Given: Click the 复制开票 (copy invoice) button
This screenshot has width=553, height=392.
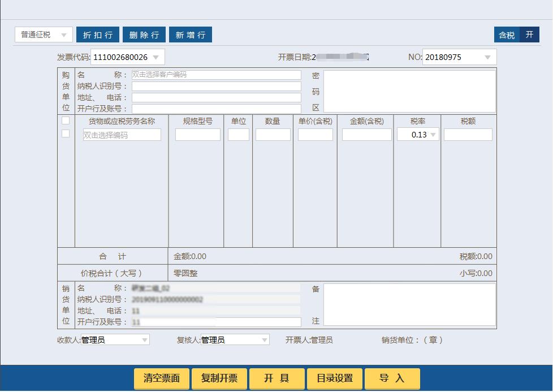Looking at the screenshot, I should (x=219, y=378).
